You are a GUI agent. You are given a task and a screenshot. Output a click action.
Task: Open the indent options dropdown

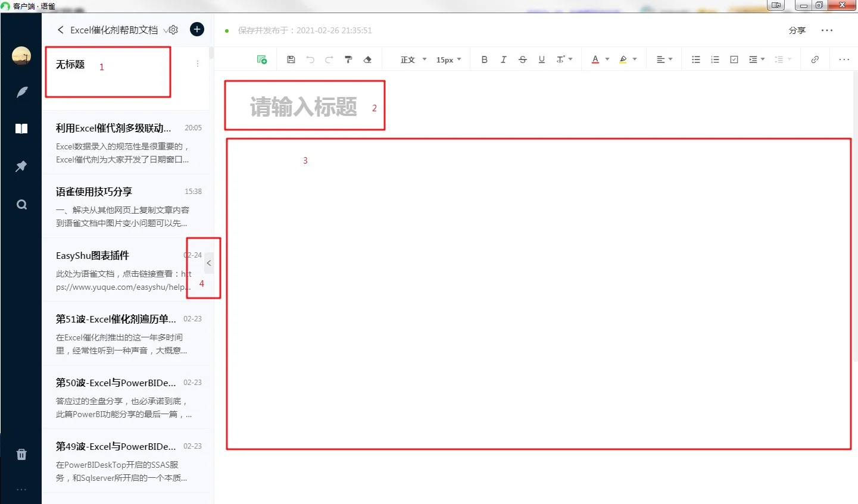[757, 60]
